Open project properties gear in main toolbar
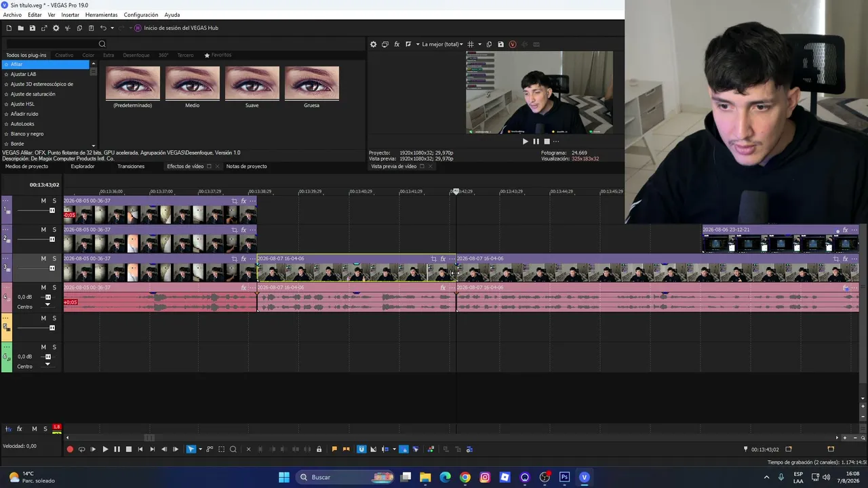 56,28
